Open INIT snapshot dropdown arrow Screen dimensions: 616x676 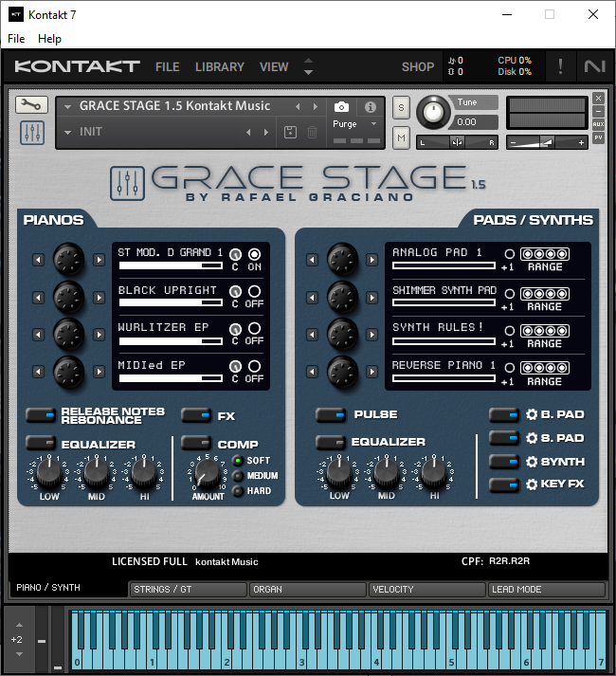pyautogui.click(x=67, y=133)
